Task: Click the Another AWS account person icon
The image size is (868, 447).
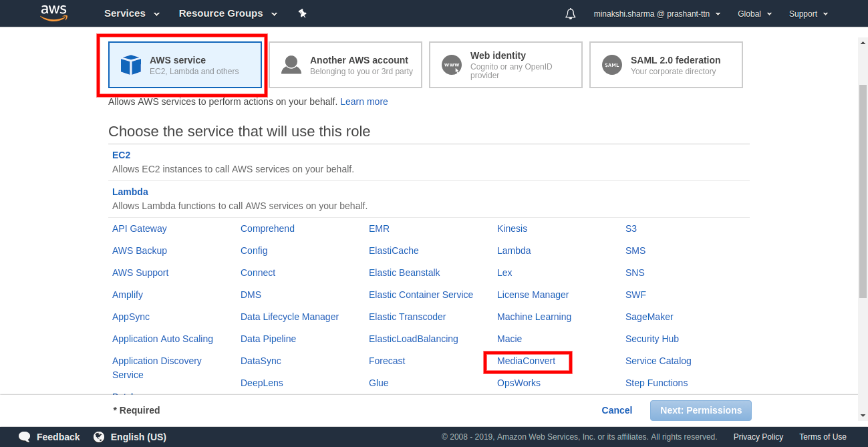Action: [x=291, y=65]
